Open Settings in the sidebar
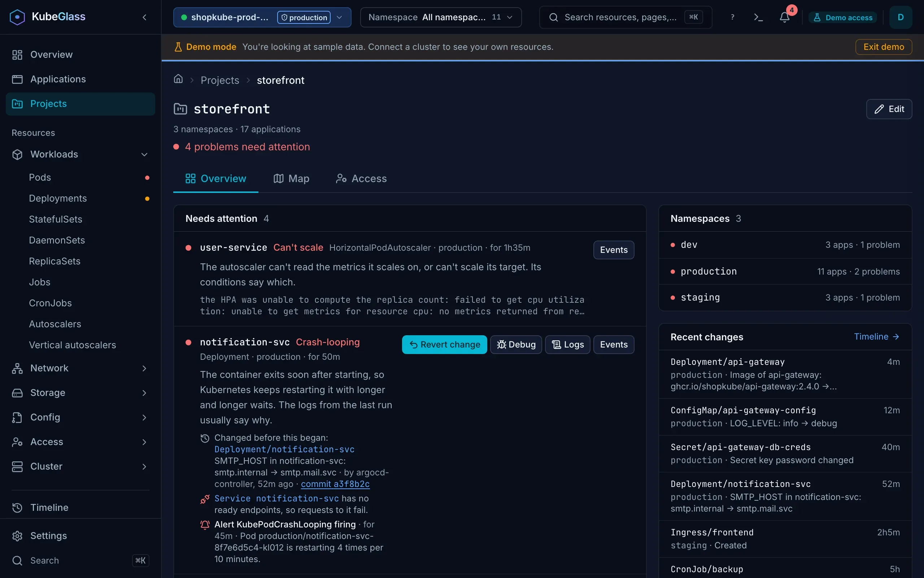The width and height of the screenshot is (924, 578). pos(80,536)
